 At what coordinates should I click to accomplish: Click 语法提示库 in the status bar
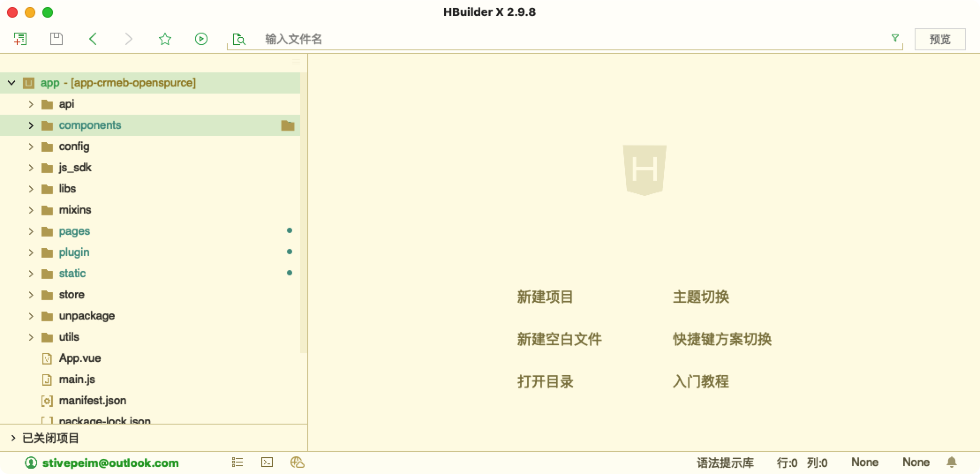point(725,463)
